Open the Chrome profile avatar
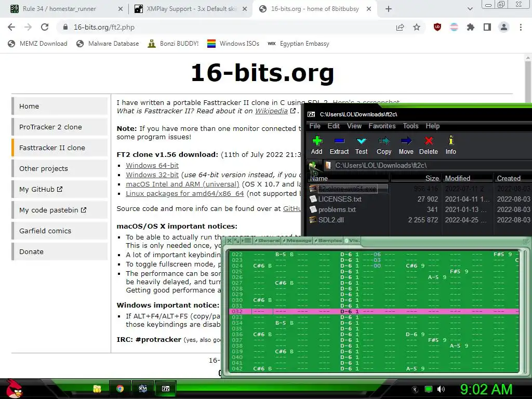Screen dimensions: 532x399 tap(504, 27)
